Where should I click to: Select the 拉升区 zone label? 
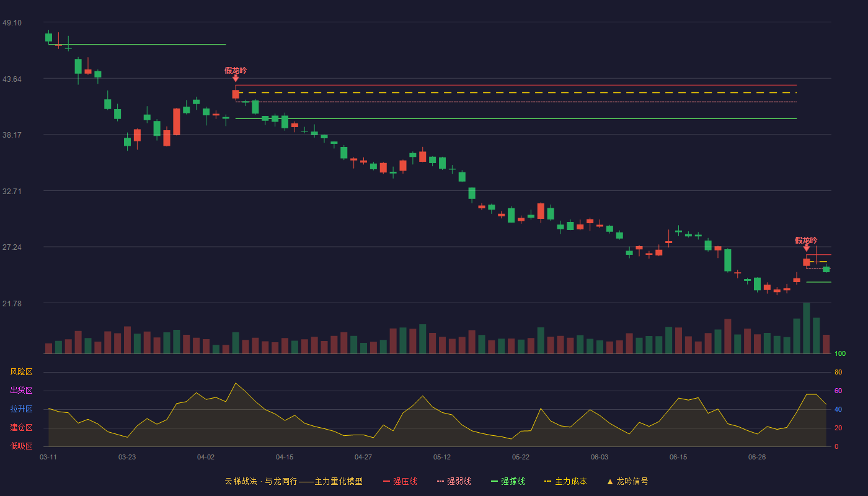(x=21, y=409)
